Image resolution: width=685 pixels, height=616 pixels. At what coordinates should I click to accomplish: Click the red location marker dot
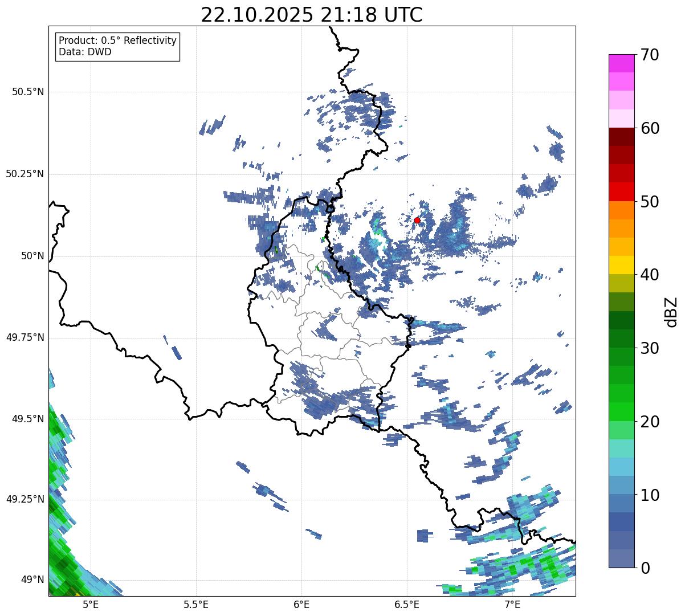pos(417,220)
